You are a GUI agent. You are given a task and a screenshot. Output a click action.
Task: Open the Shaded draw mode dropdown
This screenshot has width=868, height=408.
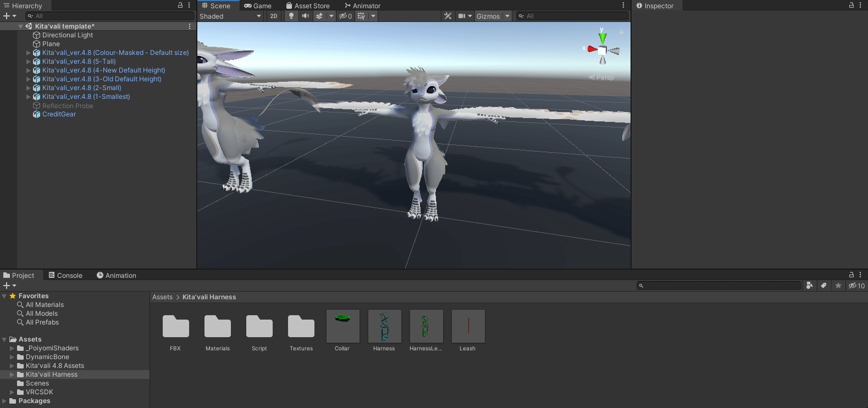click(230, 16)
